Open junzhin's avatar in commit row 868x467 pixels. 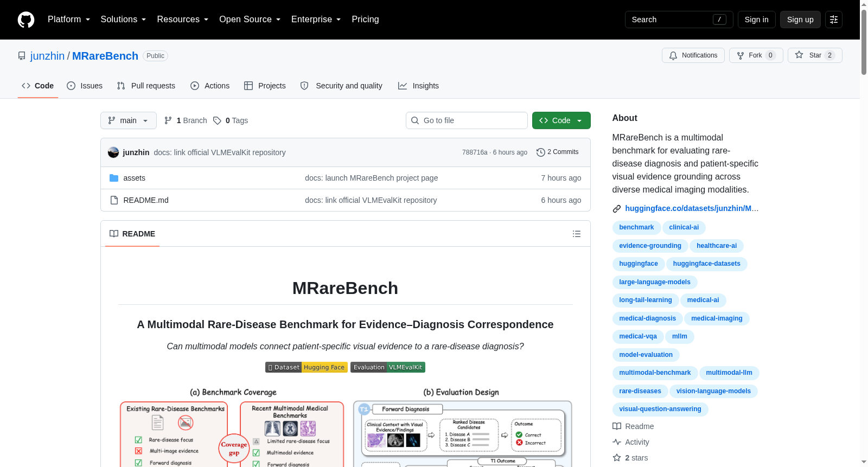pos(113,152)
